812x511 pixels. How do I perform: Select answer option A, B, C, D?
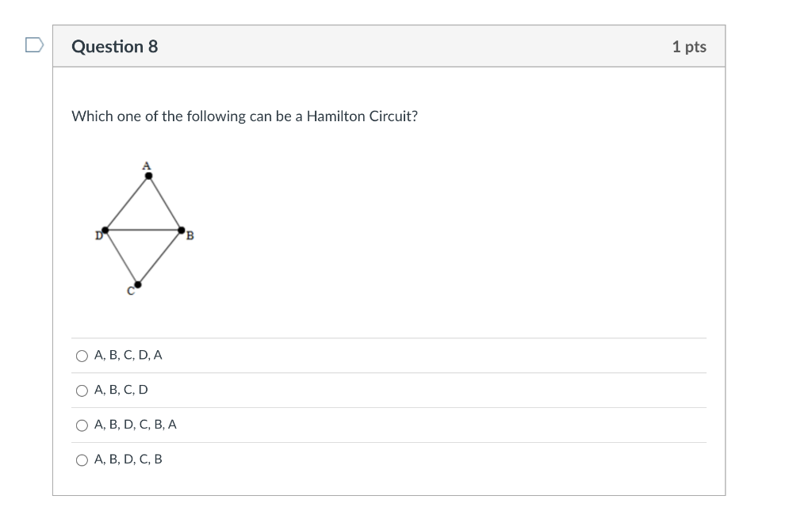[82, 390]
